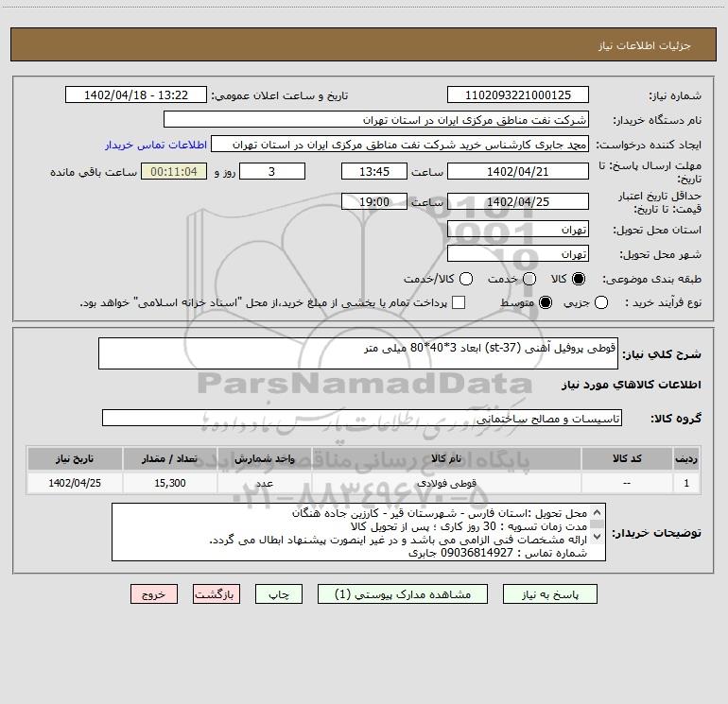Click the بازگشت back button

click(x=217, y=594)
